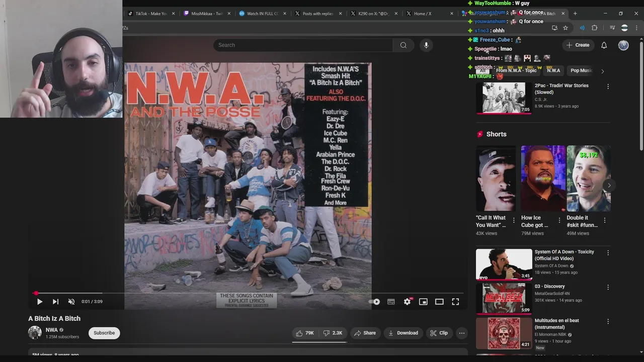The width and height of the screenshot is (644, 362).
Task: Click the blue audio extension icon
Action: 582,28
